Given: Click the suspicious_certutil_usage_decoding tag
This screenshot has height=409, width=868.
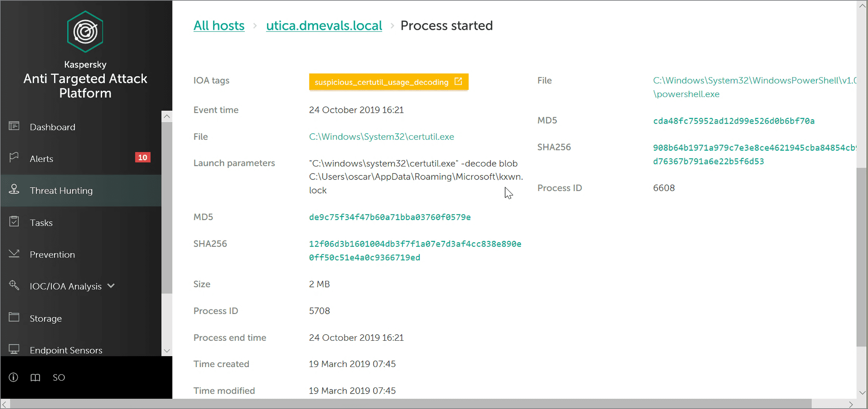Looking at the screenshot, I should [381, 82].
